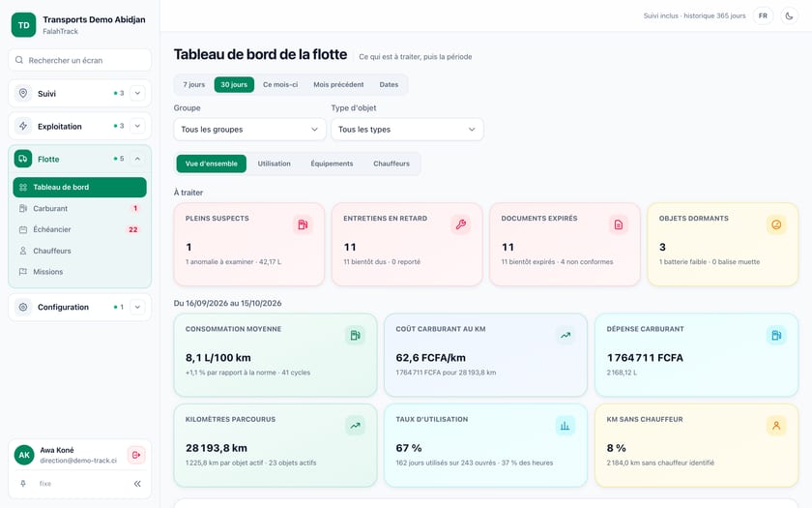Click the fuel icon in Pleins suspects card
This screenshot has width=812, height=508.
coord(303,224)
